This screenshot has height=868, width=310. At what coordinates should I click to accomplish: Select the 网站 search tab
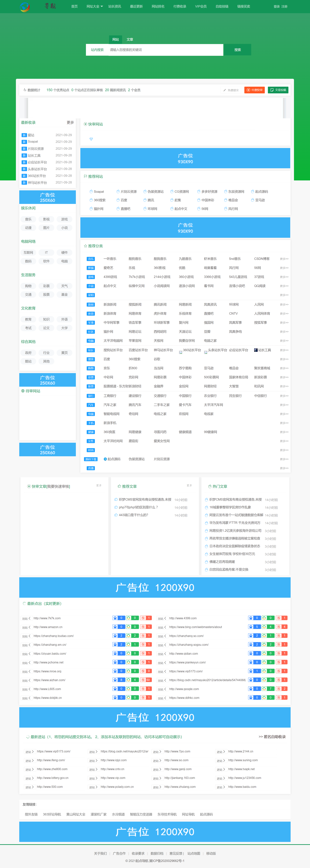(x=116, y=39)
